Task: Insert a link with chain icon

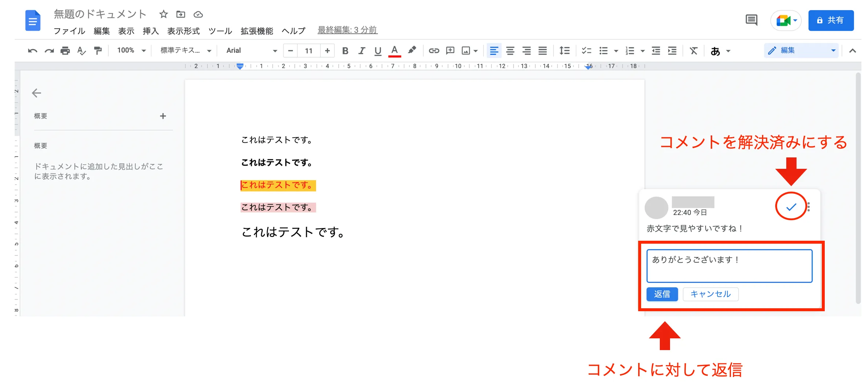Action: coord(434,51)
